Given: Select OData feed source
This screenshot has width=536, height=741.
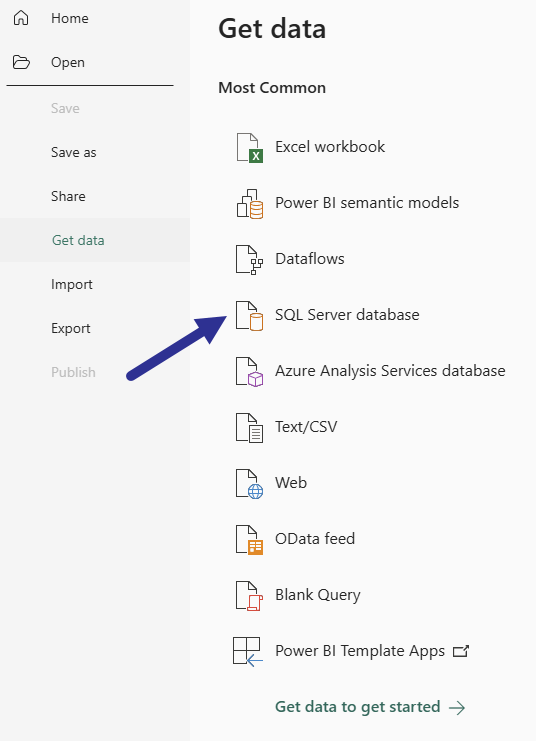Looking at the screenshot, I should click(315, 539).
